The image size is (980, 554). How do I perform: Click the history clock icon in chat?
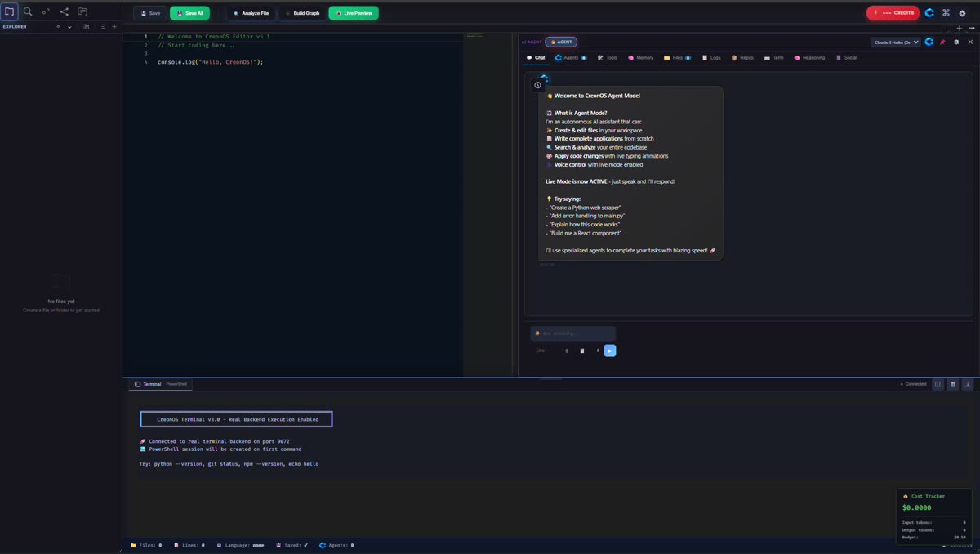(x=537, y=85)
